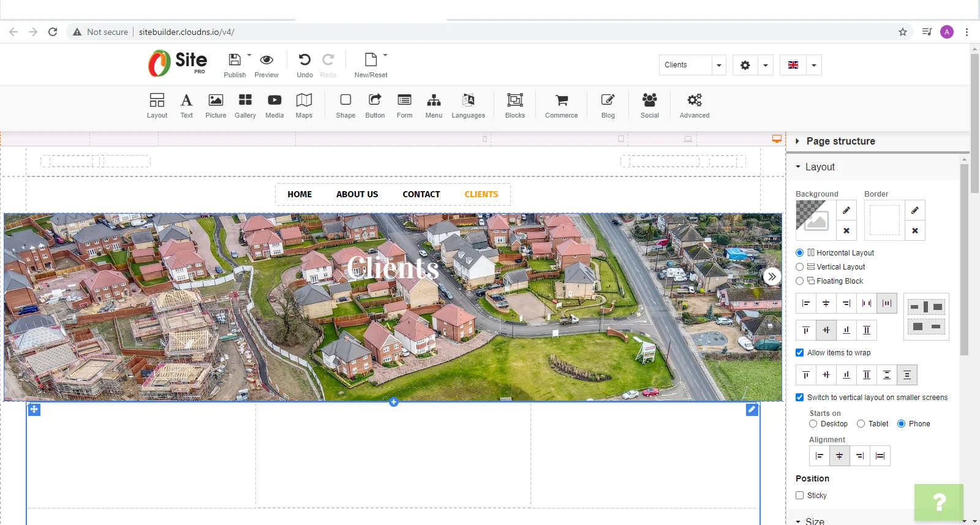This screenshot has width=980, height=525.
Task: Choose Tablet as starting breakpoint
Action: click(x=861, y=424)
